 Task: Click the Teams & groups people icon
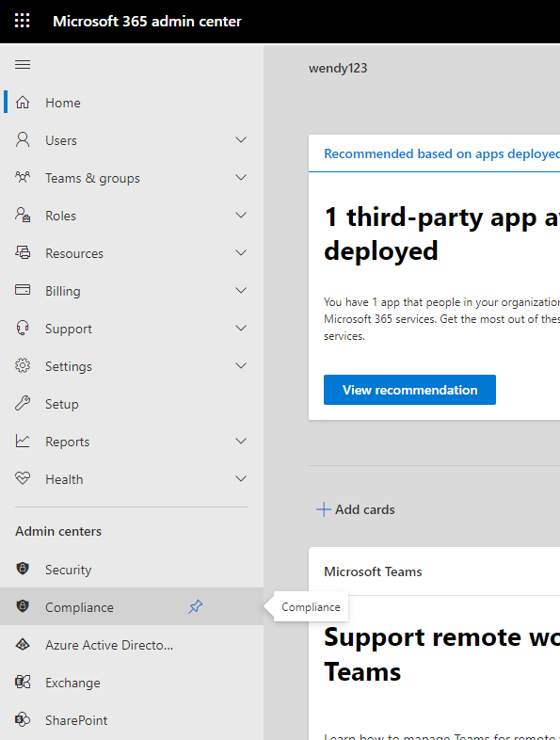(23, 177)
